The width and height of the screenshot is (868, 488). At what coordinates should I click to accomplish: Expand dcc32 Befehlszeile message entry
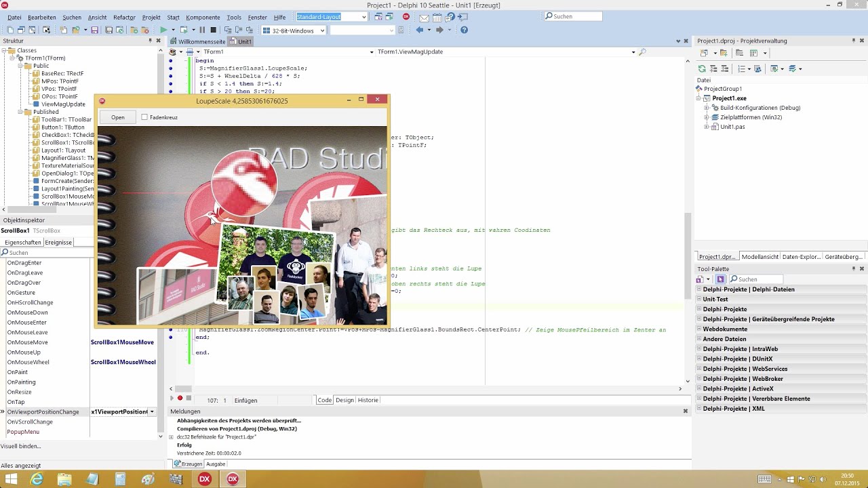tap(171, 437)
